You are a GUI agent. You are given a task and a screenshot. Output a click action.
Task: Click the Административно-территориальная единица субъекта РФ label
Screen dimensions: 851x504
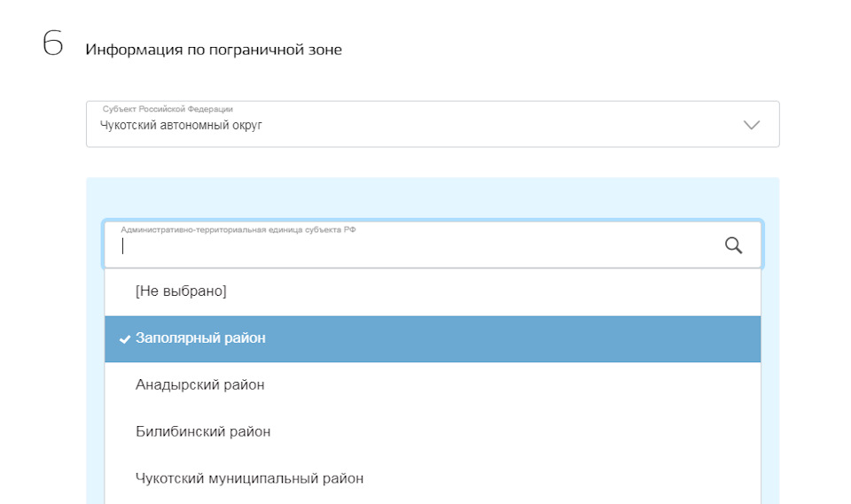click(x=238, y=229)
